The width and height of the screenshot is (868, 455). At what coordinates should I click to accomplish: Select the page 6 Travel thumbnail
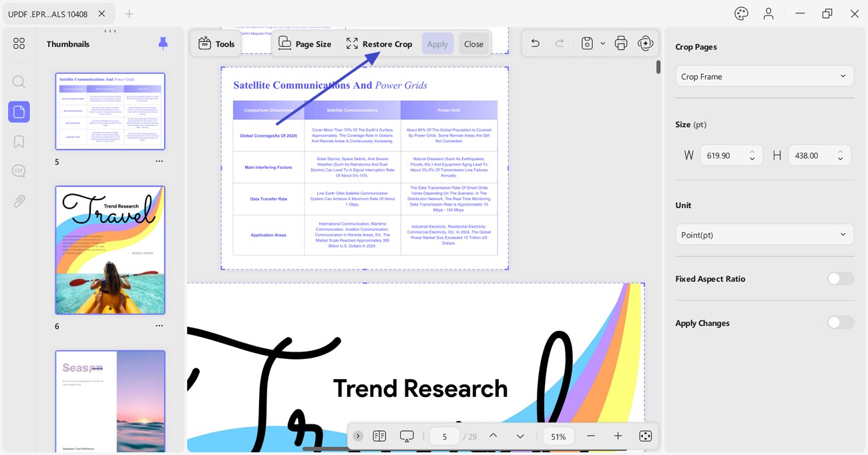(110, 250)
